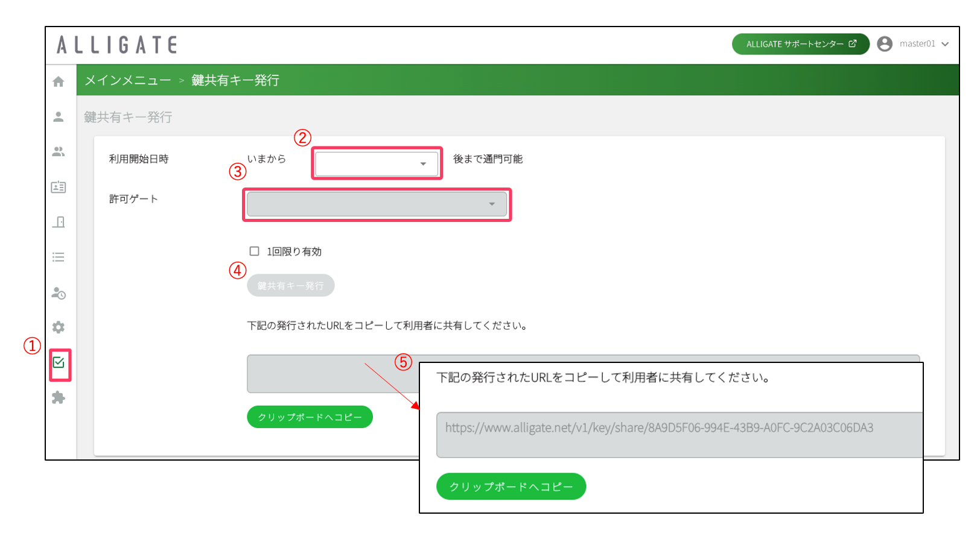The image size is (980, 533).
Task: Click the 鍵共有キー発行 page heading
Action: pos(128,117)
